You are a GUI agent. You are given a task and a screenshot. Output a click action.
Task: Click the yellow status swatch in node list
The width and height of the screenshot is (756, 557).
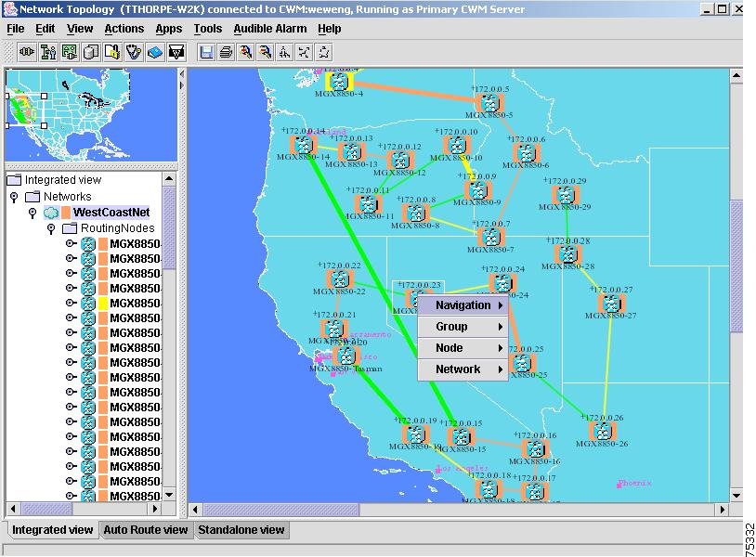103,303
